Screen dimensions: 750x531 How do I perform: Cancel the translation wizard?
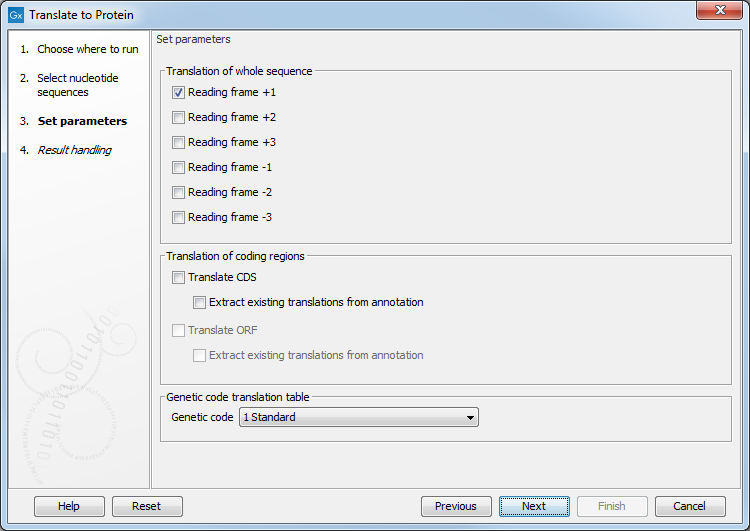point(690,507)
